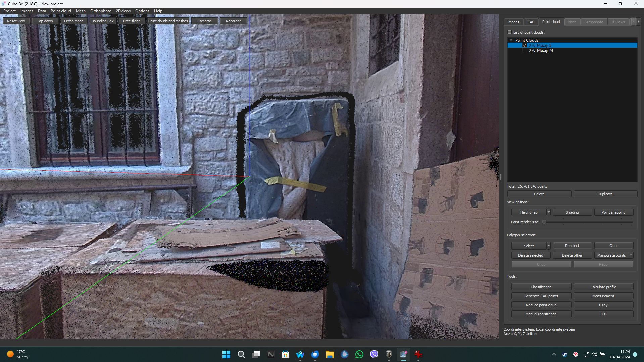
Task: Click the Cube-3d icon in the taskbar
Action: 403,354
